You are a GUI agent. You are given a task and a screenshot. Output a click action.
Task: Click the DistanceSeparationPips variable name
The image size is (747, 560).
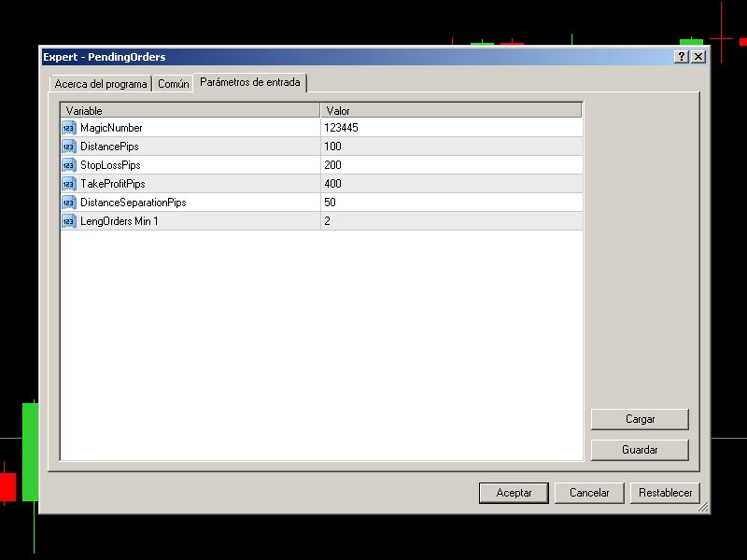(x=133, y=203)
